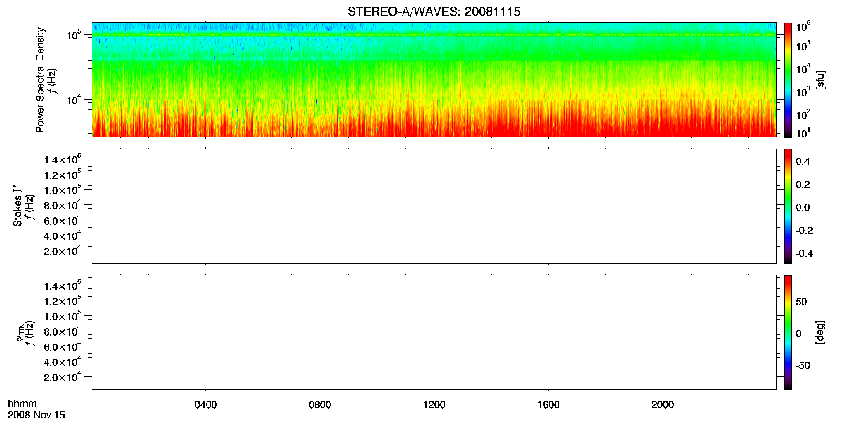This screenshot has width=868, height=447.
Task: Click the hhmm time format label
Action: [22, 404]
